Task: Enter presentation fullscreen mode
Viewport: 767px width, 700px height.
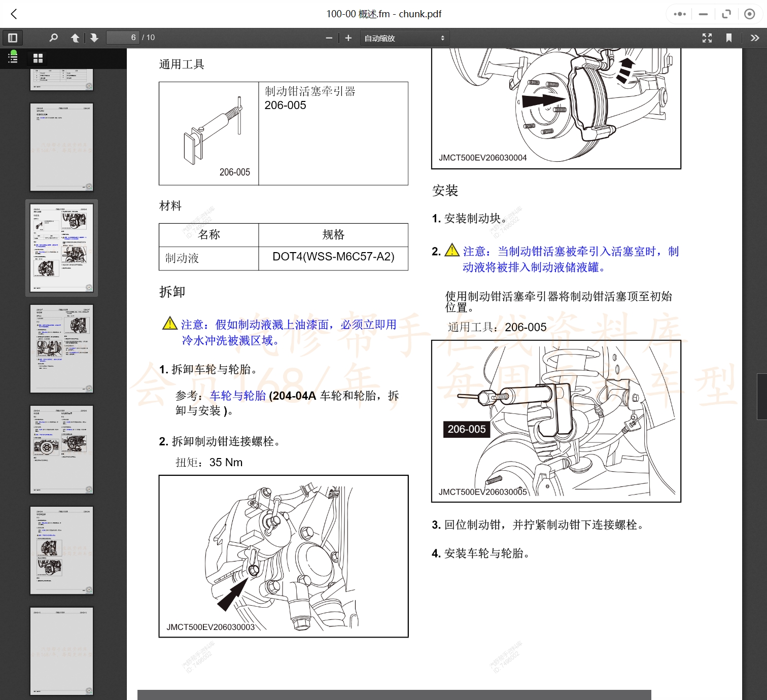Action: point(707,38)
